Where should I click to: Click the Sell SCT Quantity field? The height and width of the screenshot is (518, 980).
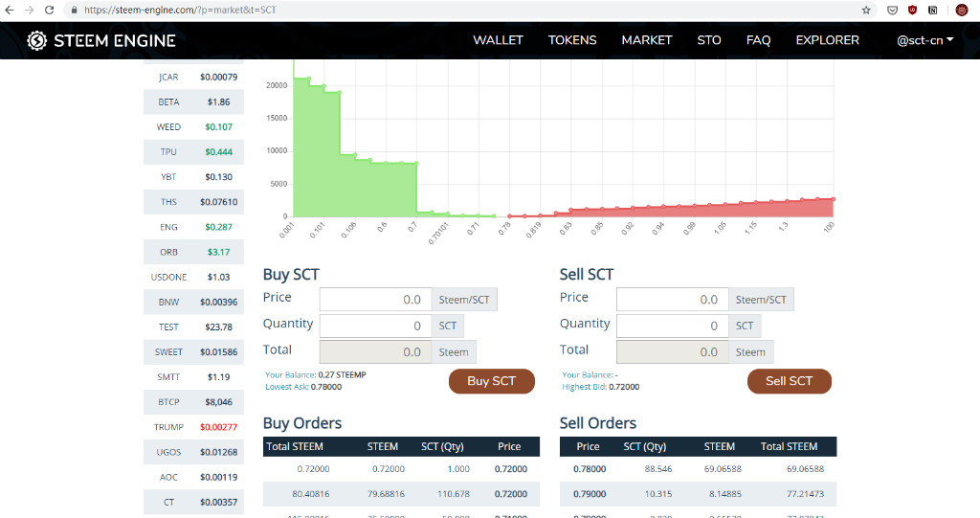pos(672,326)
